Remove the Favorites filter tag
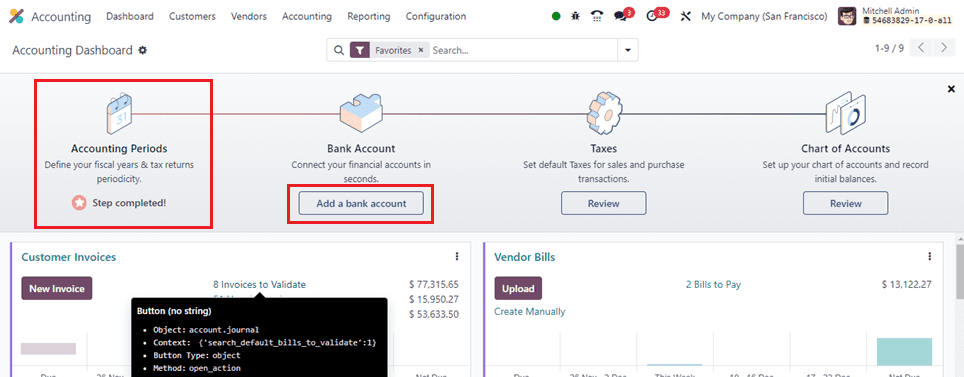This screenshot has height=377, width=964. pyautogui.click(x=421, y=50)
